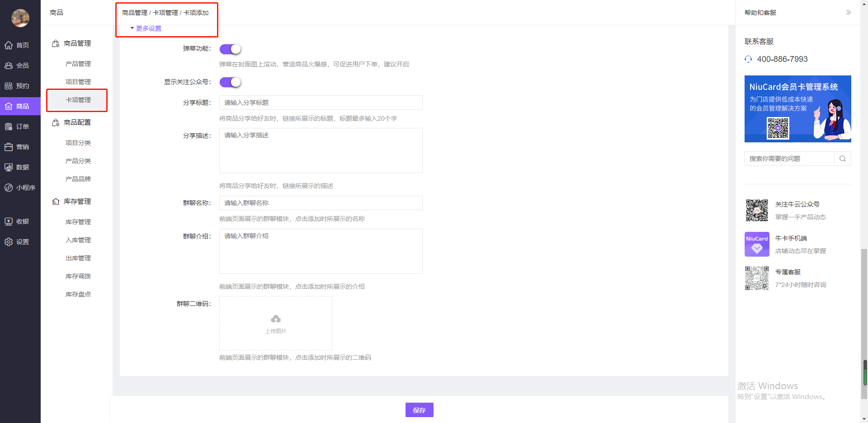Image resolution: width=868 pixels, height=423 pixels.
Task: Click the 群聊介绍 text area
Action: tap(321, 251)
